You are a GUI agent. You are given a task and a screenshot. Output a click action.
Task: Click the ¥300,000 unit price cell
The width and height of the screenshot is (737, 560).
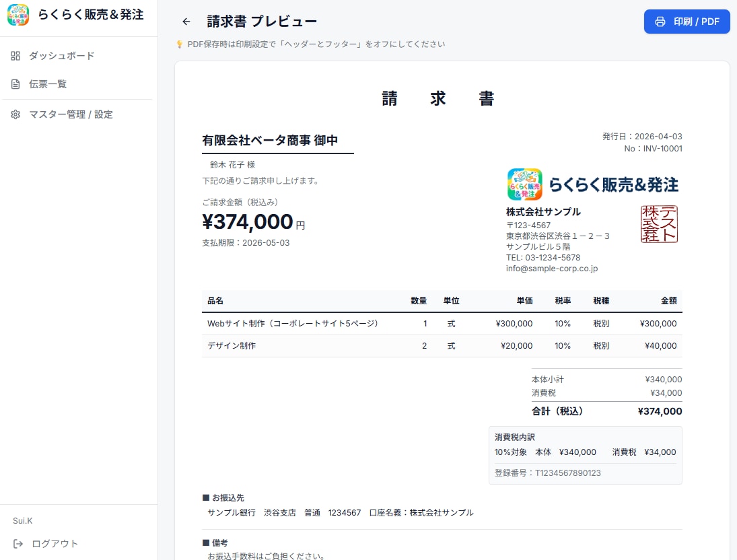(x=514, y=324)
